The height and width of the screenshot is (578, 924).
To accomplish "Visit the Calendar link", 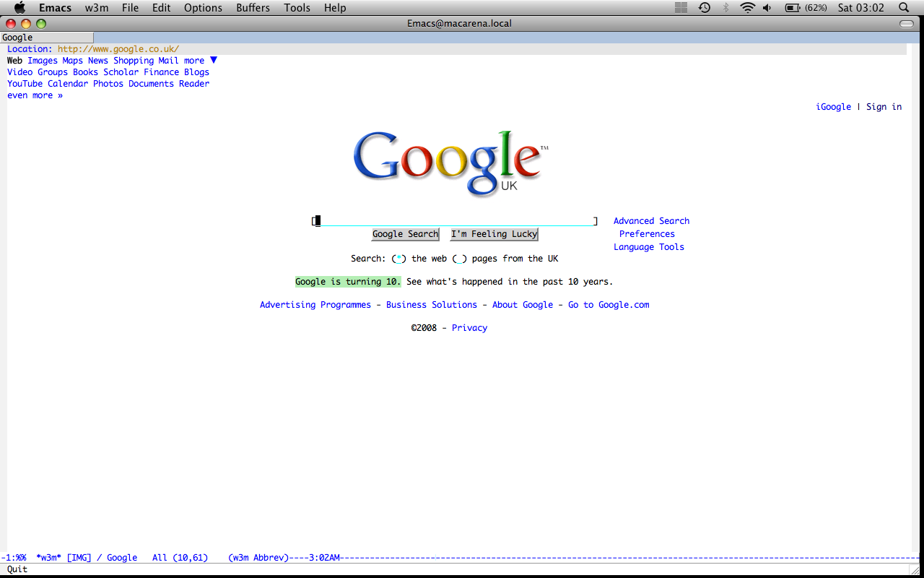I will (68, 84).
